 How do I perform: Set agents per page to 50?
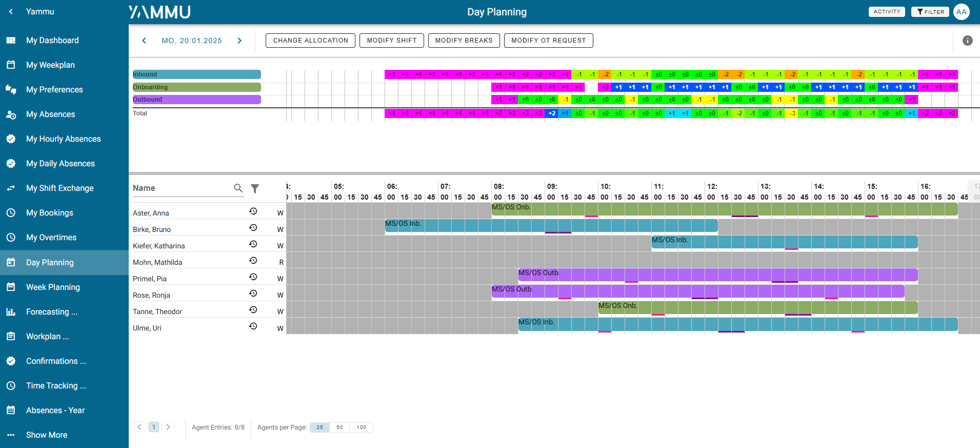pos(339,427)
